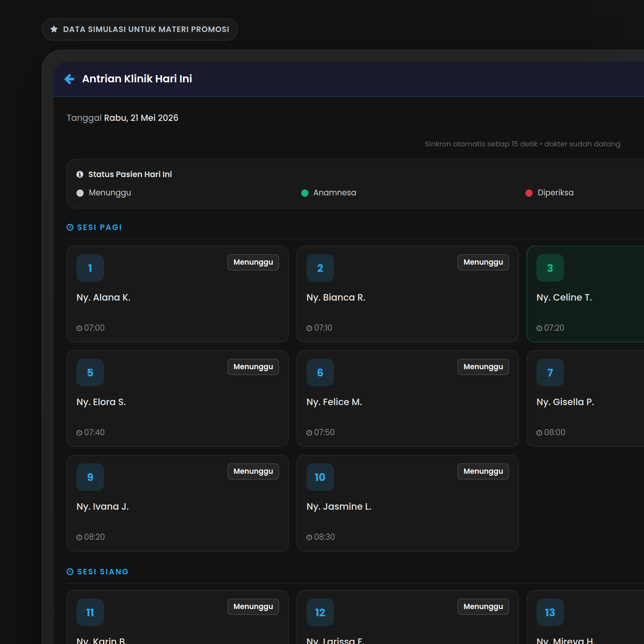
Task: Click the clock icon next to 08:20
Action: pyautogui.click(x=79, y=537)
